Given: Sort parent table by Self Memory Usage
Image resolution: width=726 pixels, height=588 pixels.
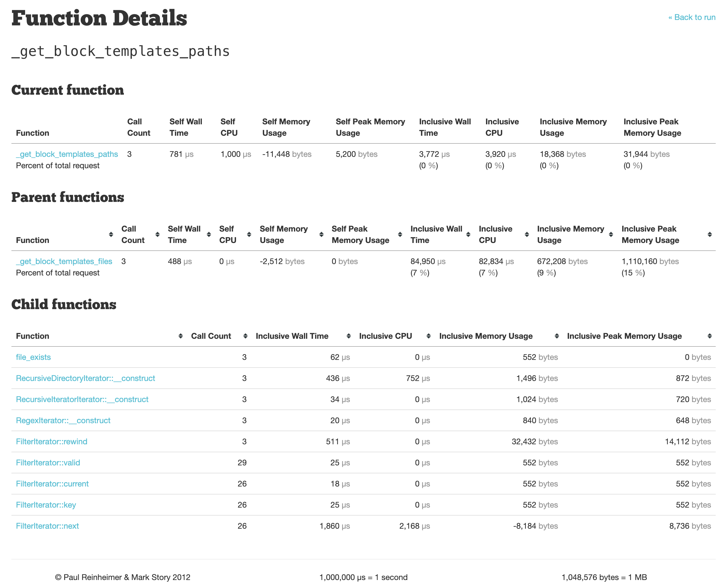Looking at the screenshot, I should 283,234.
